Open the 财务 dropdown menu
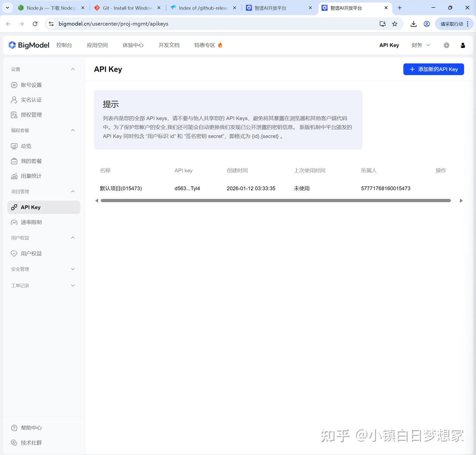476x455 pixels. pyautogui.click(x=420, y=45)
